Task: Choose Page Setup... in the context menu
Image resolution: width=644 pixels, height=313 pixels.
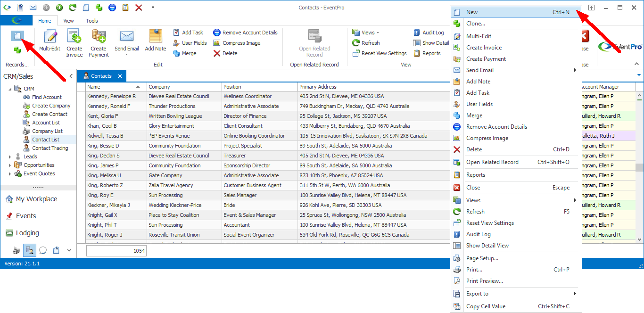Action: pos(516,258)
